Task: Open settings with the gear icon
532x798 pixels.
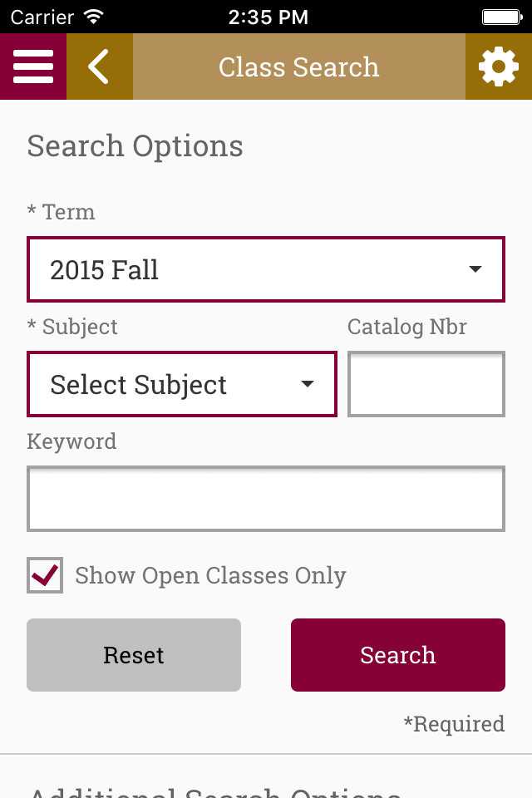Action: 498,66
